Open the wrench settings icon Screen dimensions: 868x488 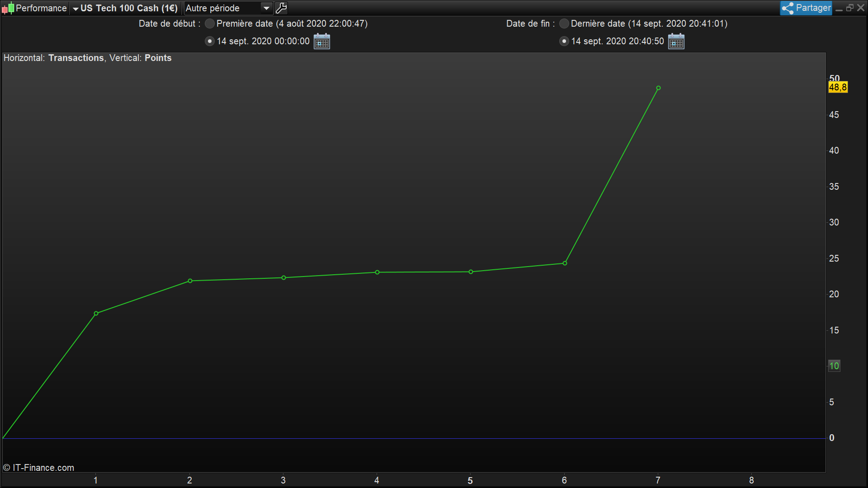click(281, 8)
